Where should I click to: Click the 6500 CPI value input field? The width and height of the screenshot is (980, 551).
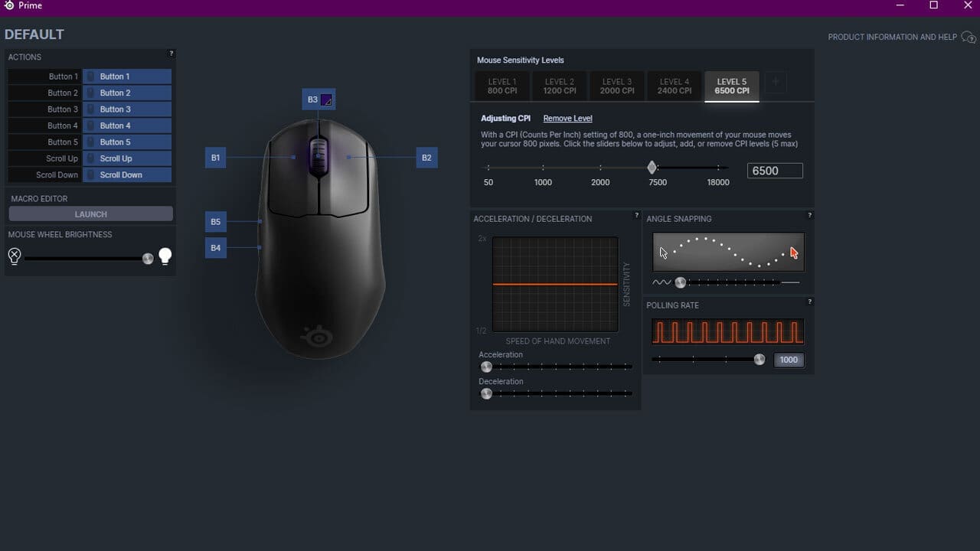click(x=775, y=170)
